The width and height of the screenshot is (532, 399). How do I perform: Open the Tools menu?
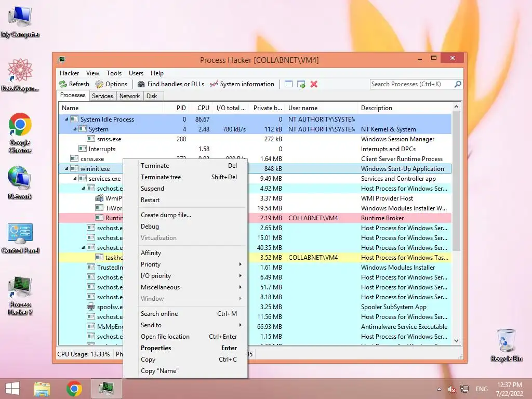pos(114,73)
